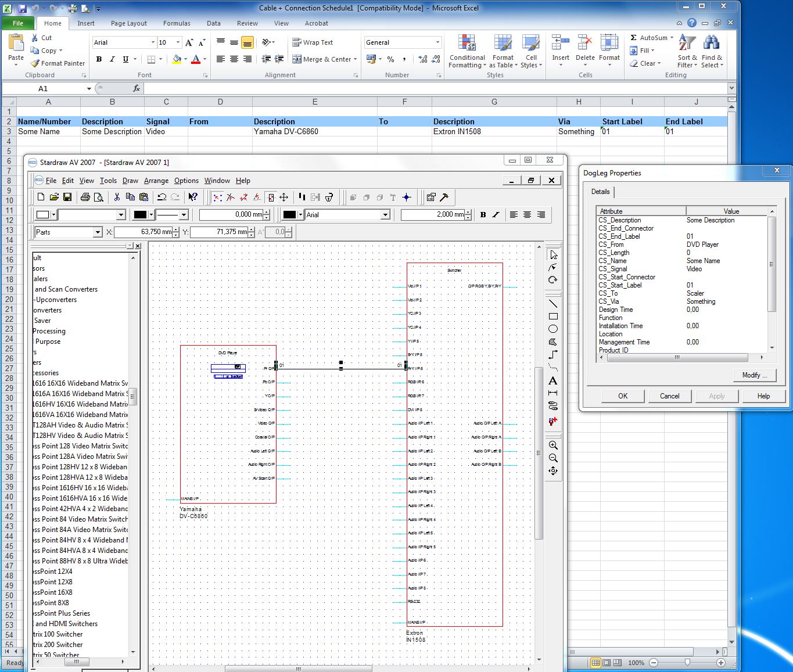Toggle bold in Stardraw text toolbar
793x672 pixels.
483,215
